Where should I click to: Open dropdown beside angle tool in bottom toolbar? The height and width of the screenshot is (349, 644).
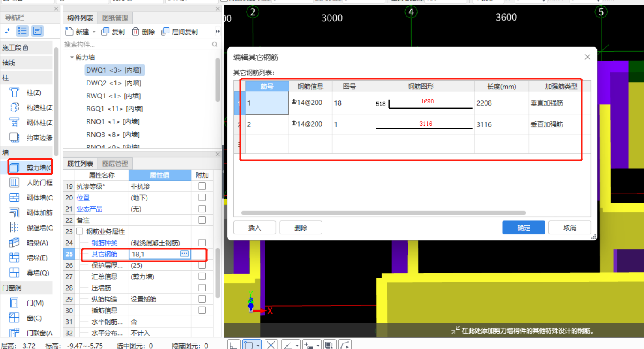coord(297,345)
